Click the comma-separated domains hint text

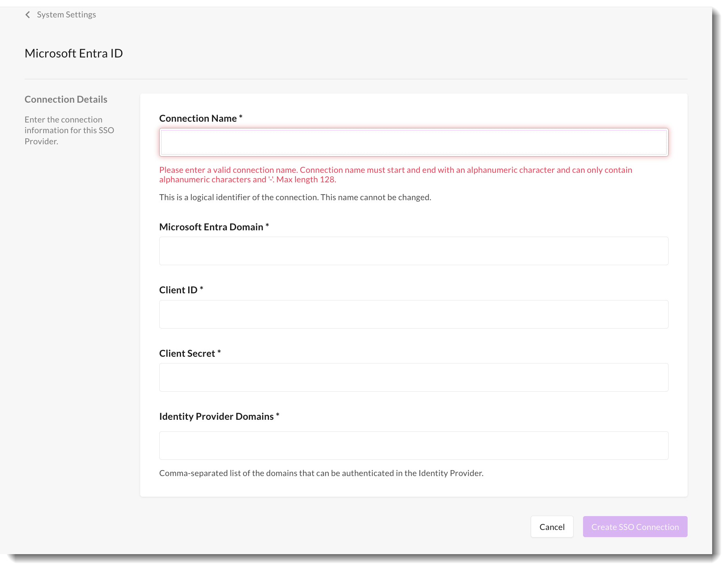pos(321,473)
